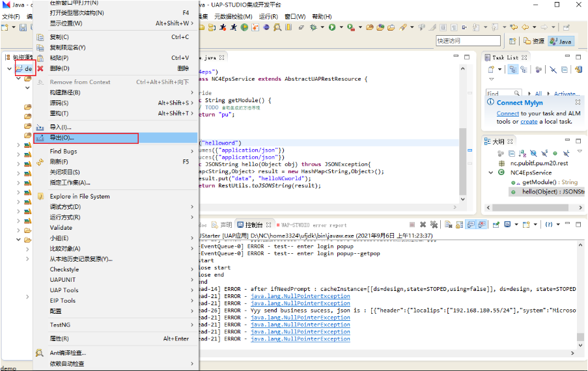
Task: Click the red delete X icon in context menu
Action: (x=40, y=68)
